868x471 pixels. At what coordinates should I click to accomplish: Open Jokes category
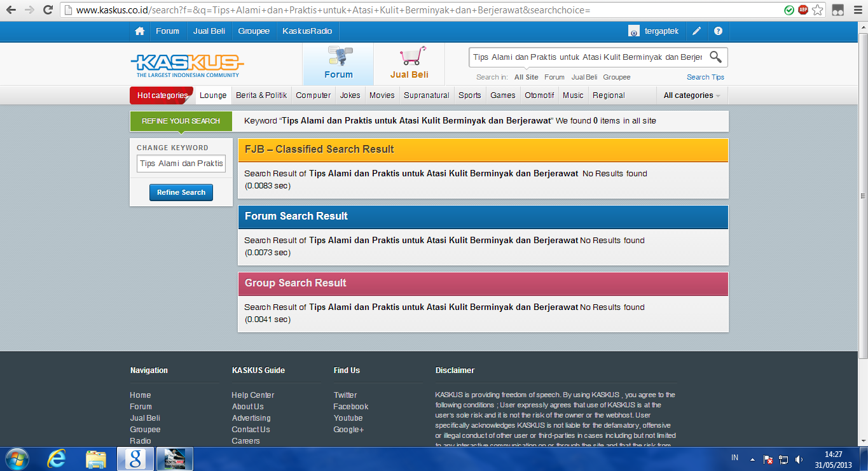350,95
